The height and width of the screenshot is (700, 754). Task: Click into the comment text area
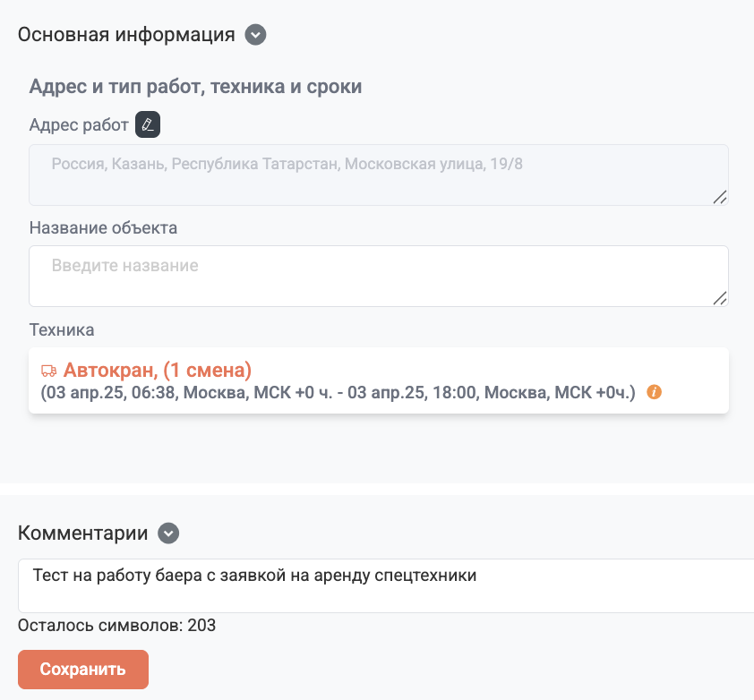click(x=386, y=585)
